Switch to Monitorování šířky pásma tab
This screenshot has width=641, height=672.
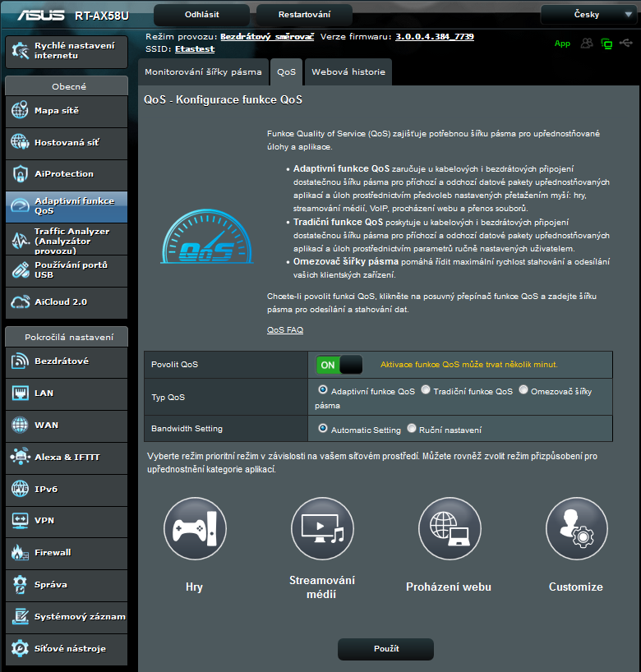(x=203, y=72)
